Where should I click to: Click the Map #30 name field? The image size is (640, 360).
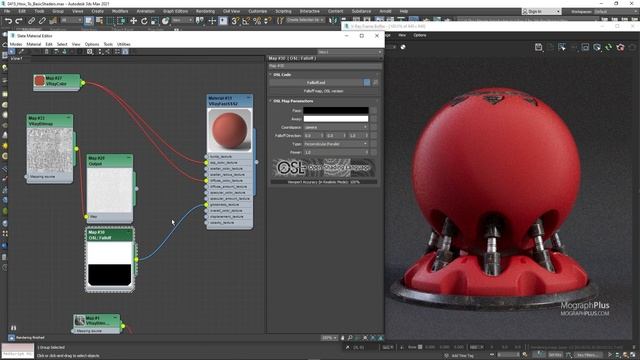[324, 66]
